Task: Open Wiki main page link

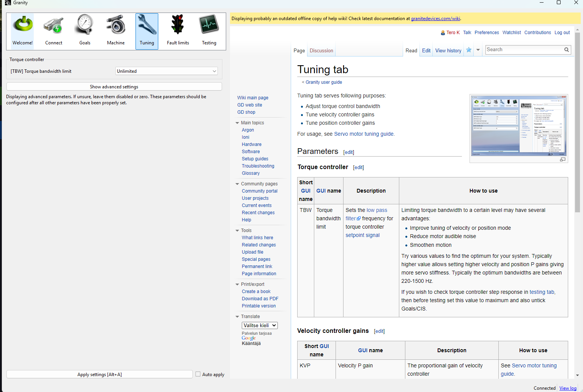Action: click(x=253, y=98)
